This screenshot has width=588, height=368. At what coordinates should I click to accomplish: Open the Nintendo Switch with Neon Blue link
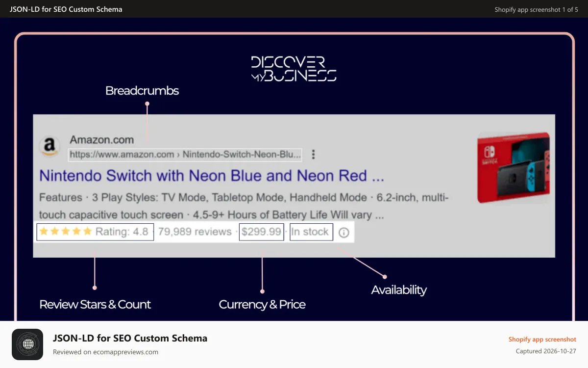point(211,176)
